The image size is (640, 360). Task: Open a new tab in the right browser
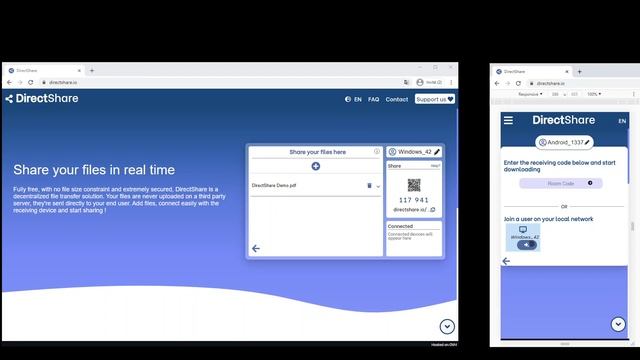click(579, 72)
